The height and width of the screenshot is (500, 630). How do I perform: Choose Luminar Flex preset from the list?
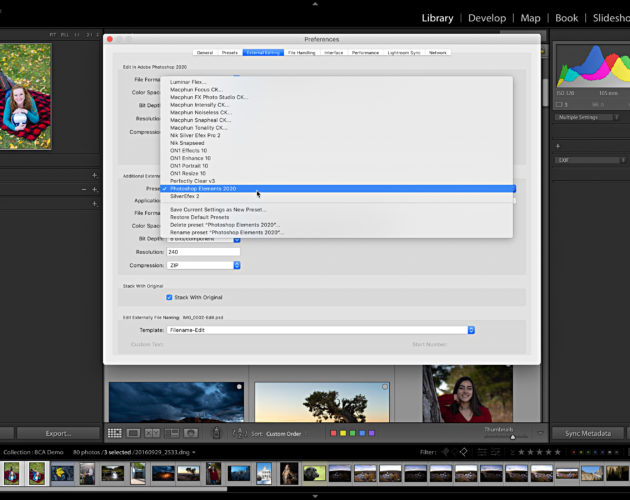[336, 82]
